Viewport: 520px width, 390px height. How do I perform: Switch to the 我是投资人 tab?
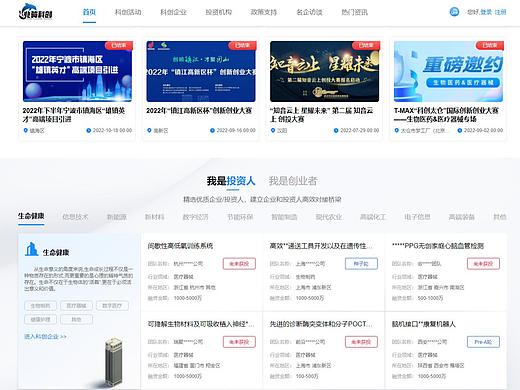click(x=231, y=181)
